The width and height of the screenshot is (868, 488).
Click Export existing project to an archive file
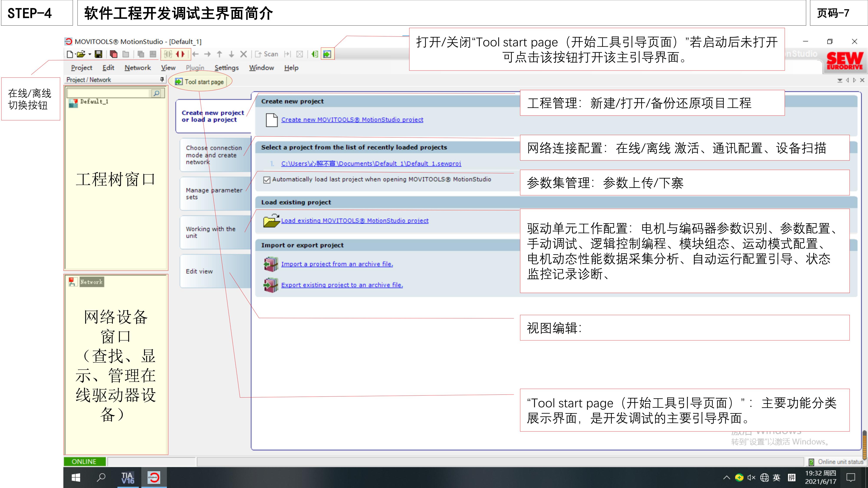point(342,285)
